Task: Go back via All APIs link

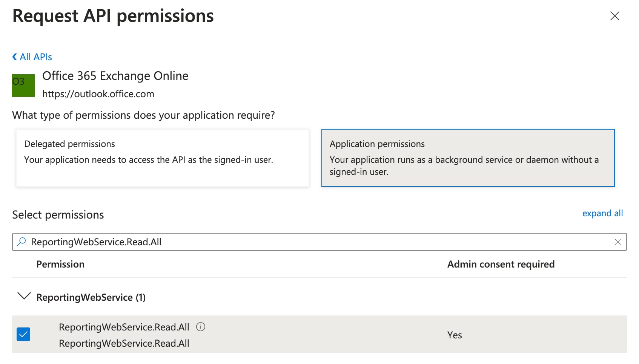Action: tap(32, 57)
